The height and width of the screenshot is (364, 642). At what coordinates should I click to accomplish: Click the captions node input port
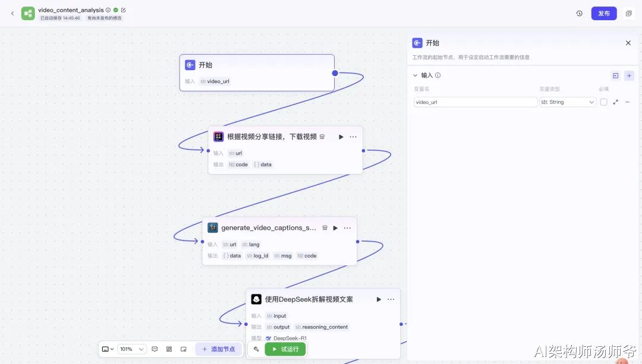coord(202,242)
